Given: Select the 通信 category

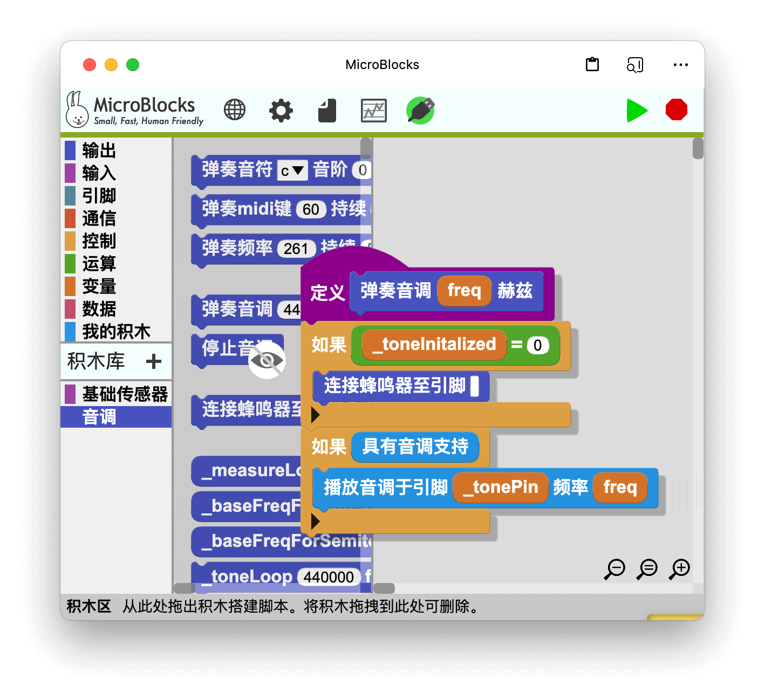Looking at the screenshot, I should click(116, 218).
